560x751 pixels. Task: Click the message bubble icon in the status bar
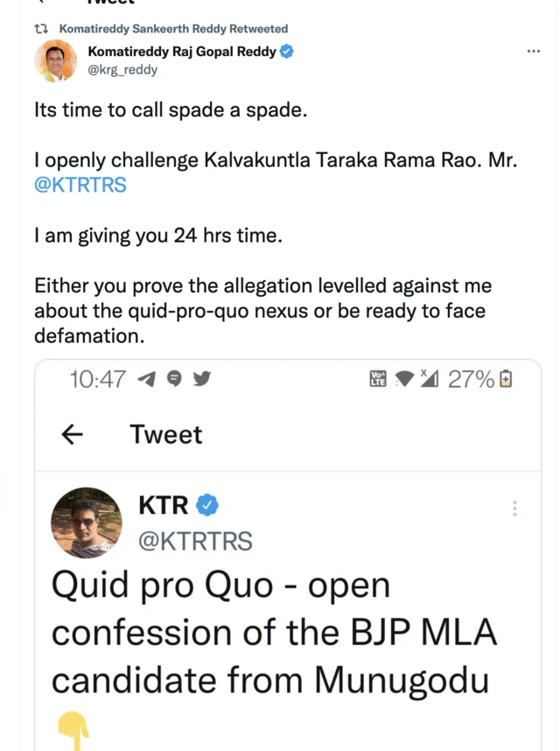click(174, 379)
